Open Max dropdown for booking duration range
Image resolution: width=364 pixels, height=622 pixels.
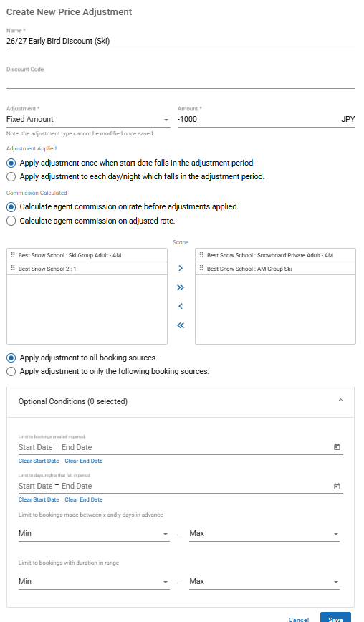pos(264,582)
